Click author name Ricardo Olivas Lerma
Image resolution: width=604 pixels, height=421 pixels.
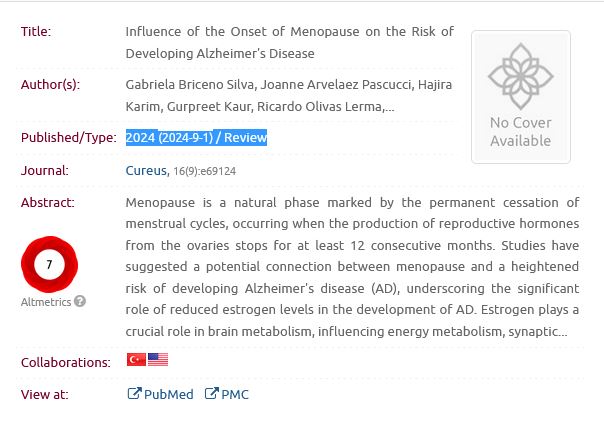coord(320,106)
